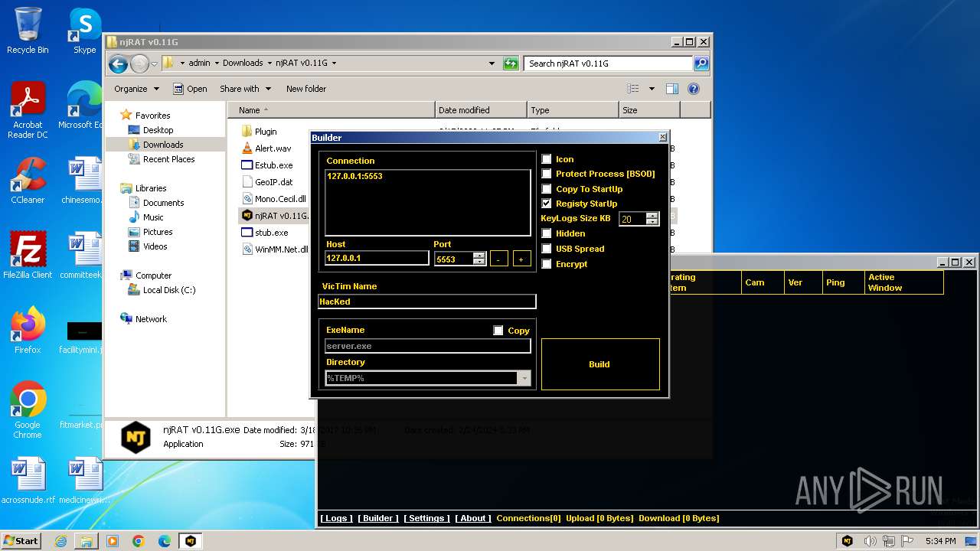Launch Skype from desktop
Viewport: 980px width, 551px height.
pos(84,31)
